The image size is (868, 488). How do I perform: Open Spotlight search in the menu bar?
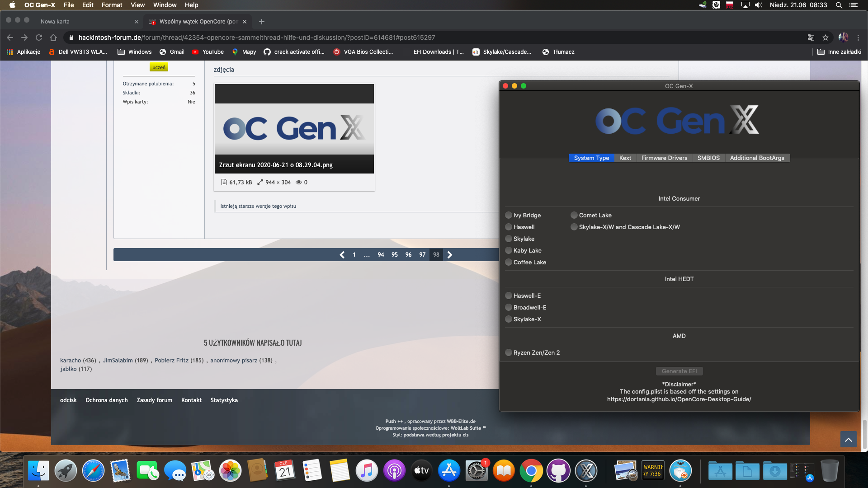[x=839, y=5]
